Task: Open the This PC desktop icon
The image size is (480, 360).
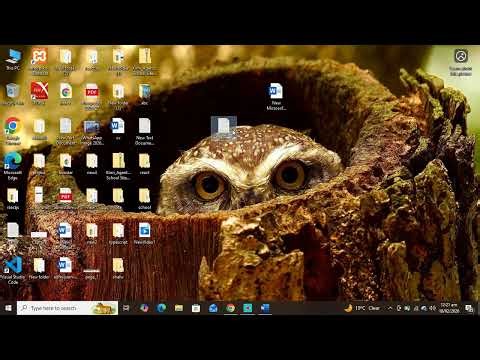Action: tap(13, 59)
